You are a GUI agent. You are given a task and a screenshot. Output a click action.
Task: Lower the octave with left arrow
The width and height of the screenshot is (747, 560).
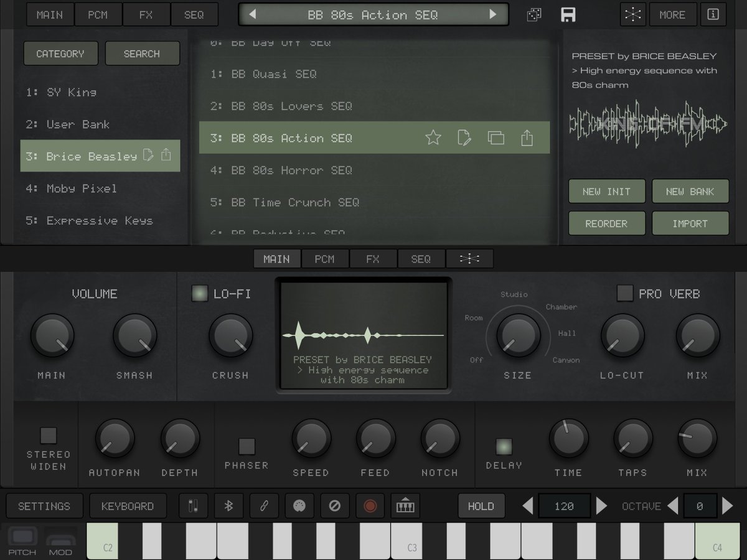(x=673, y=506)
